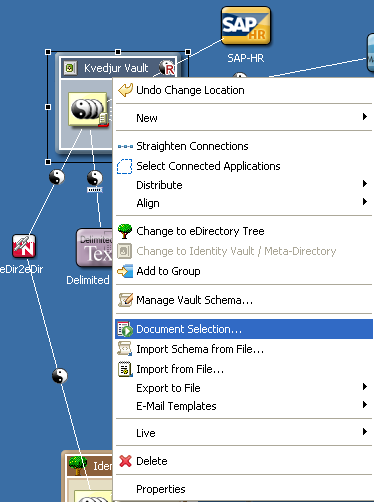The image size is (374, 502).
Task: Expand the Align submenu arrow
Action: click(365, 202)
